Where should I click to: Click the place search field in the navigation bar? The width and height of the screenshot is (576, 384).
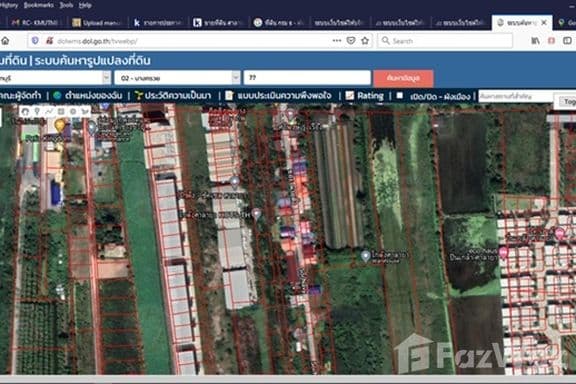point(516,96)
